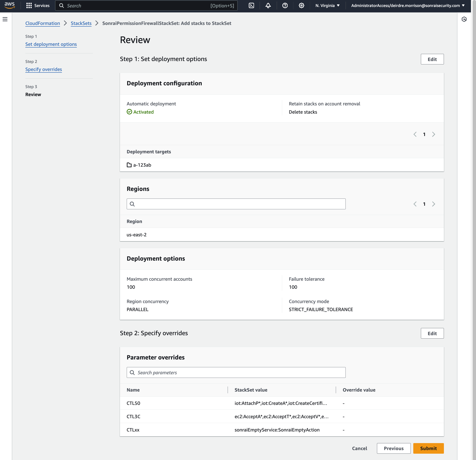
Task: Click the Delete stacks value
Action: pyautogui.click(x=303, y=112)
